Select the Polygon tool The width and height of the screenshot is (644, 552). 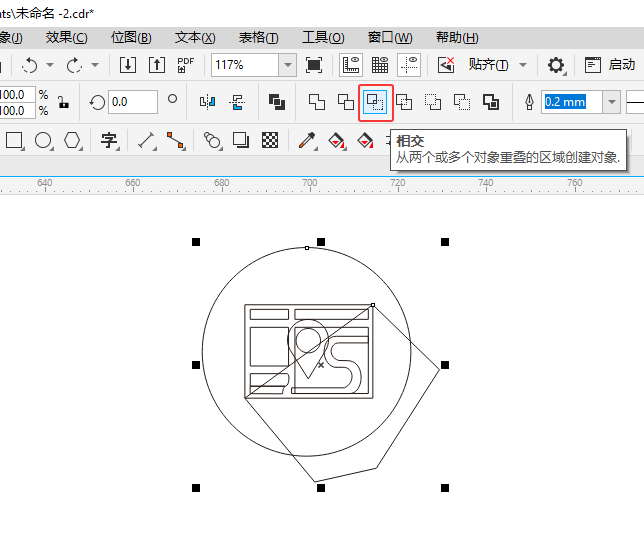click(x=72, y=140)
